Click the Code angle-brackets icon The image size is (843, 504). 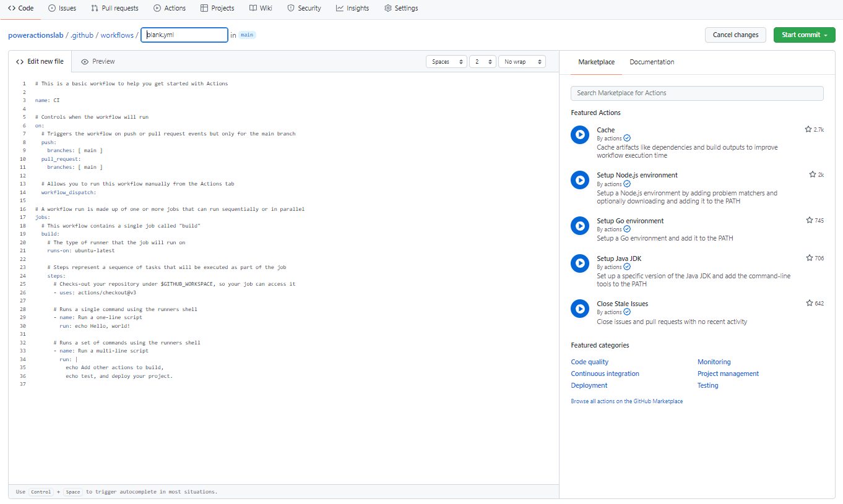click(11, 8)
